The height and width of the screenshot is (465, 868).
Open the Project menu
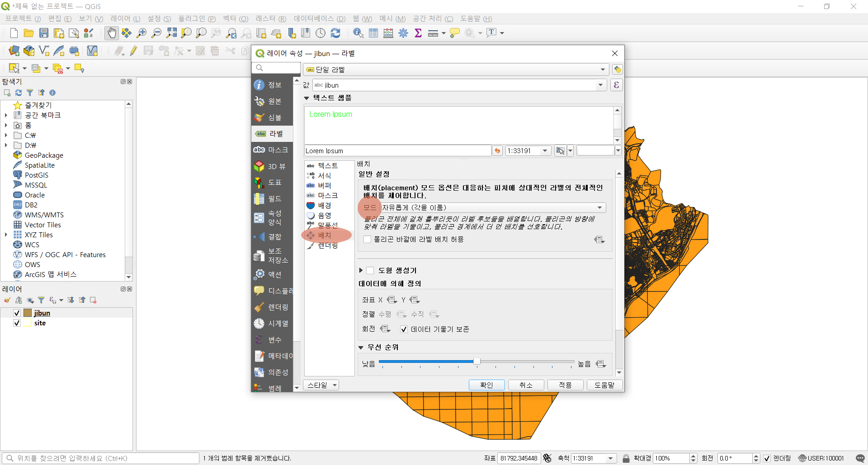[23, 19]
